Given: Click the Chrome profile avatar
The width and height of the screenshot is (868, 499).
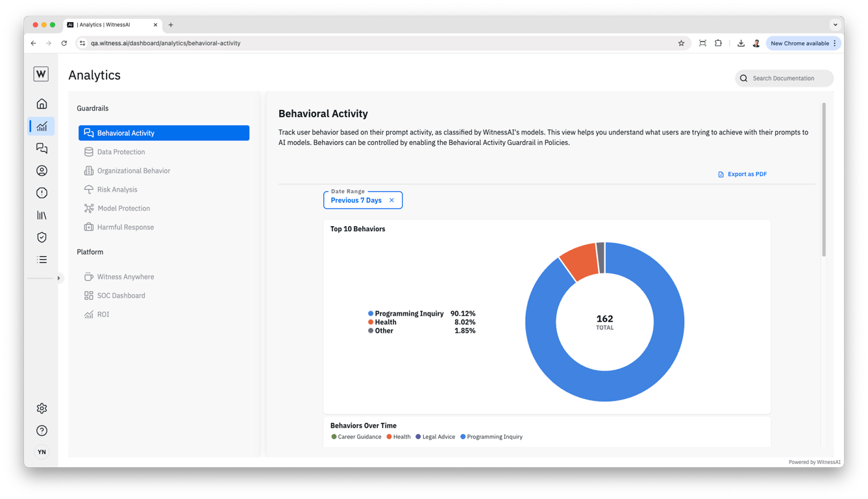Looking at the screenshot, I should pyautogui.click(x=756, y=44).
